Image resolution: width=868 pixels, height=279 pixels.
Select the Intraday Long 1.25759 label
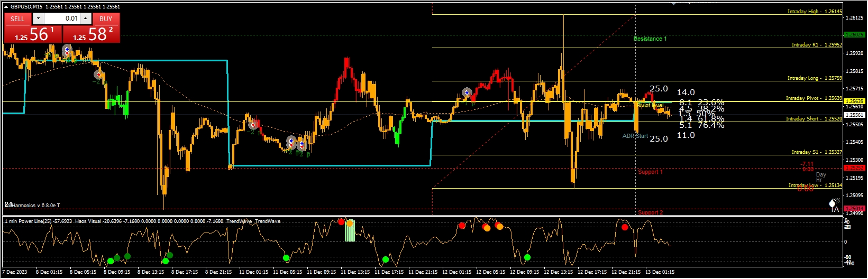click(x=815, y=78)
